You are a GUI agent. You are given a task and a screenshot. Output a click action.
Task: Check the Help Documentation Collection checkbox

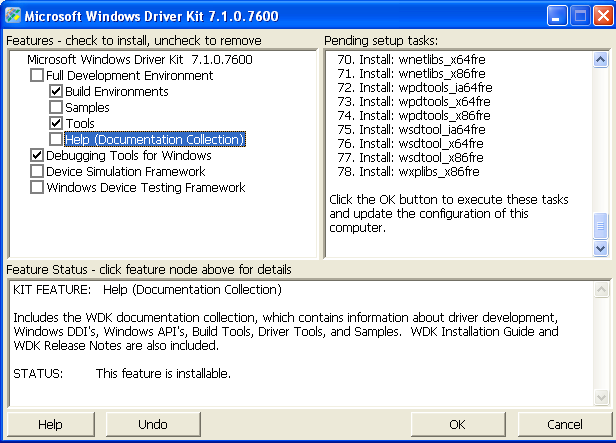click(56, 139)
